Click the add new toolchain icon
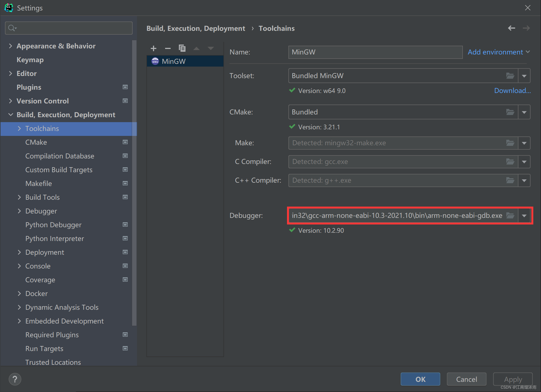The image size is (541, 392). [154, 48]
